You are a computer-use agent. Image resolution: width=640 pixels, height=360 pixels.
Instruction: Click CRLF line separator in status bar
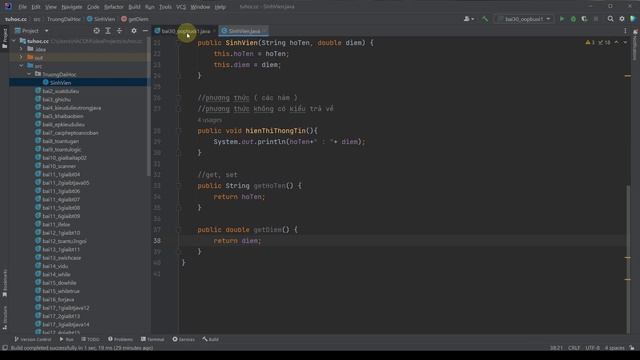pyautogui.click(x=574, y=348)
